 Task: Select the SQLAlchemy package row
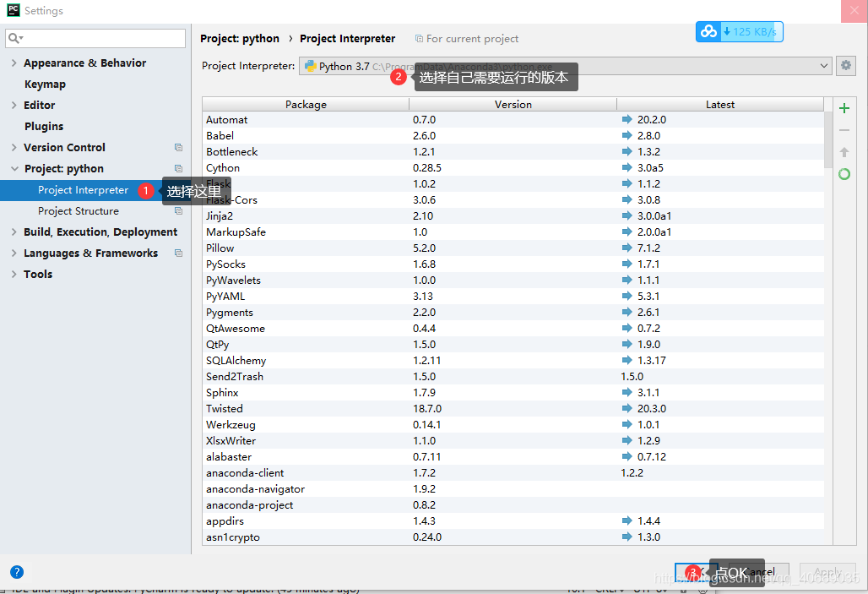[513, 360]
